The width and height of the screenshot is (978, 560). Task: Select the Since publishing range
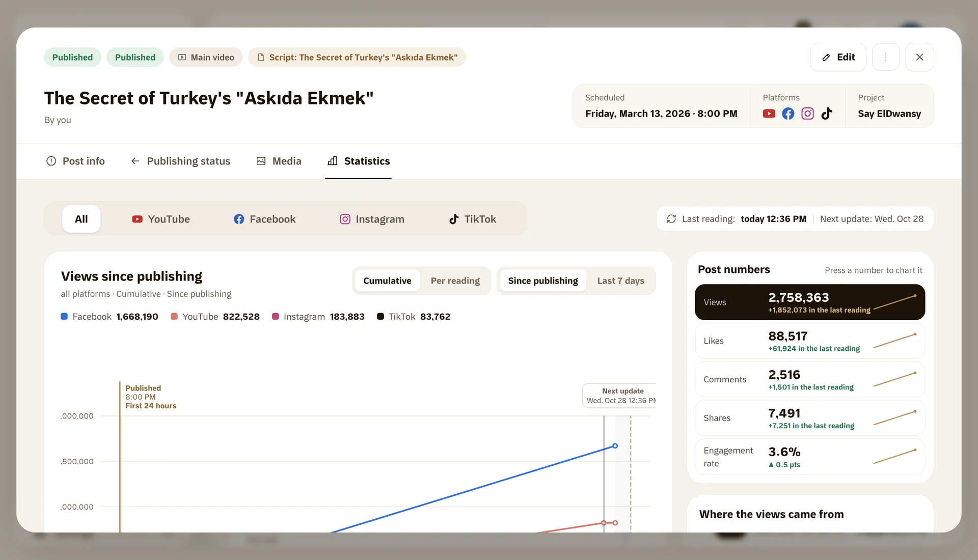(x=543, y=281)
